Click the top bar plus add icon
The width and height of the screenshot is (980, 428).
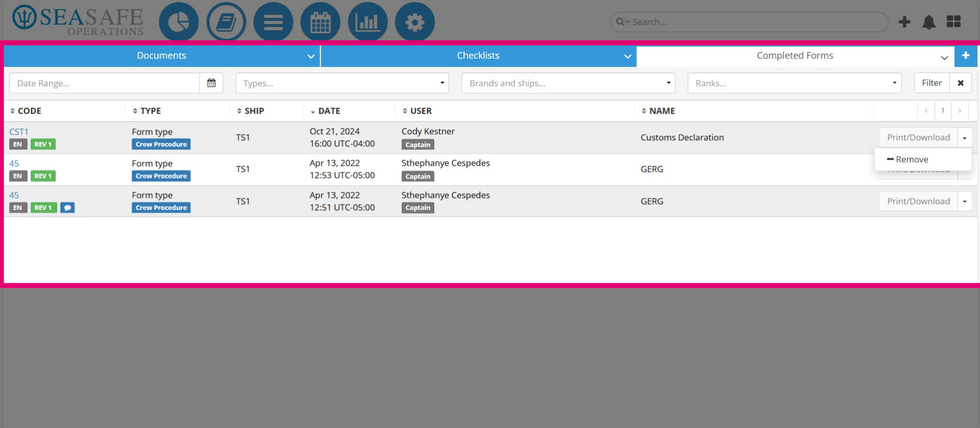904,22
